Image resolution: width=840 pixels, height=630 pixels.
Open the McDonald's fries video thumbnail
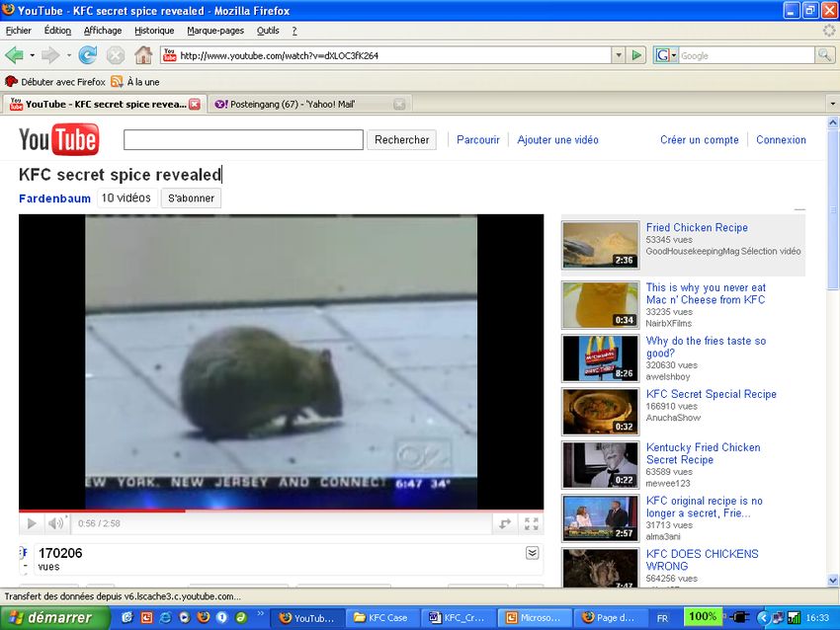pyautogui.click(x=600, y=358)
